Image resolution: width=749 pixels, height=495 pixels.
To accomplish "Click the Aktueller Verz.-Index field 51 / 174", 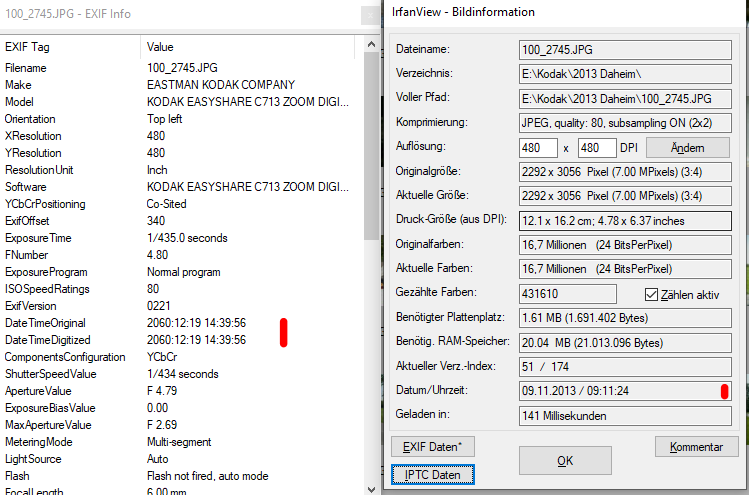I will click(x=625, y=367).
